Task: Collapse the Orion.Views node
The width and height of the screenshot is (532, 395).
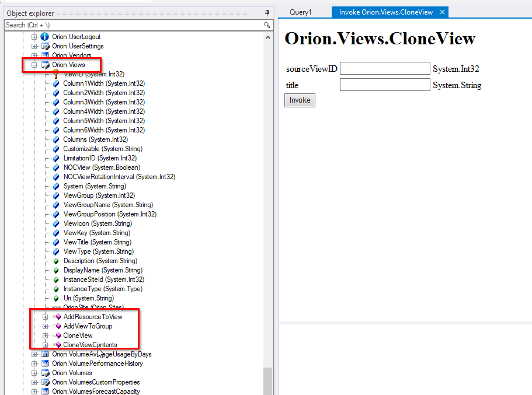Action: [34, 65]
